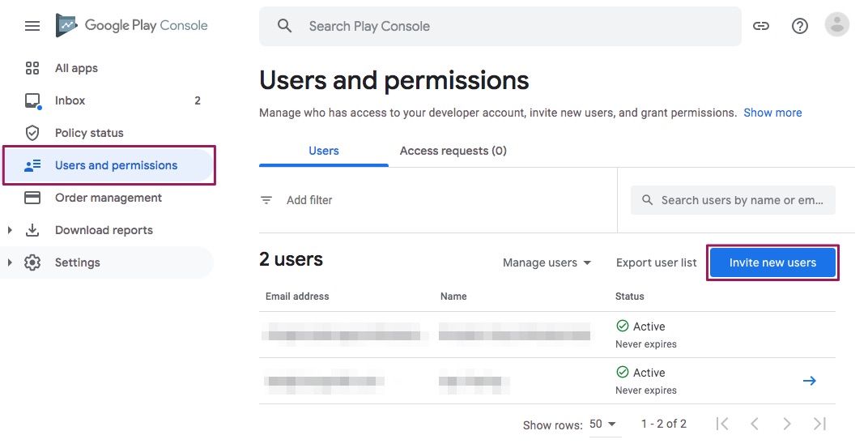Viewport: 868px width, 448px height.
Task: Open second user's details arrow
Action: [x=808, y=381]
